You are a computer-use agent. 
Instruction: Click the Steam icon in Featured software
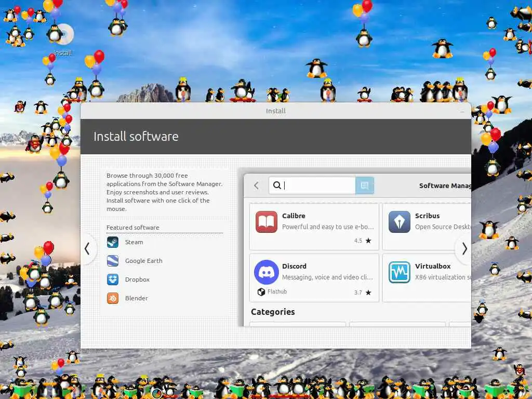(113, 242)
